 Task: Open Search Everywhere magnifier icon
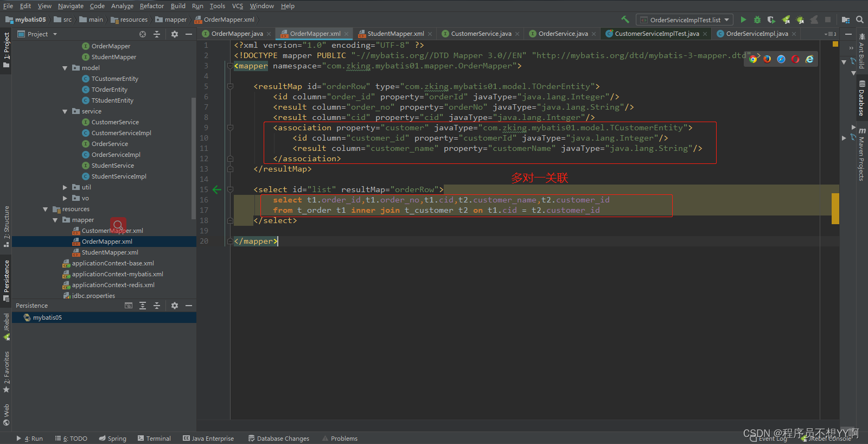pyautogui.click(x=859, y=20)
